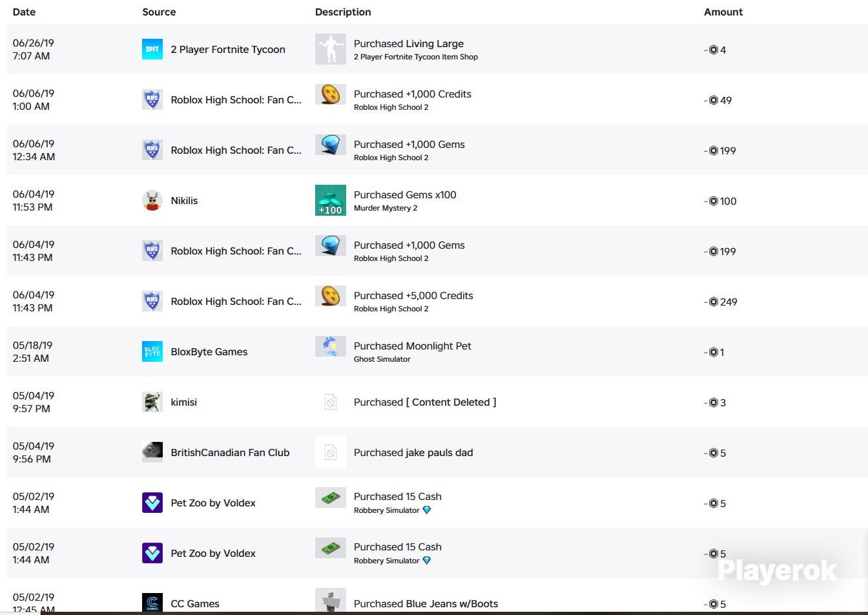Viewport: 868px width, 615px height.
Task: Click the Amount column header
Action: [723, 12]
